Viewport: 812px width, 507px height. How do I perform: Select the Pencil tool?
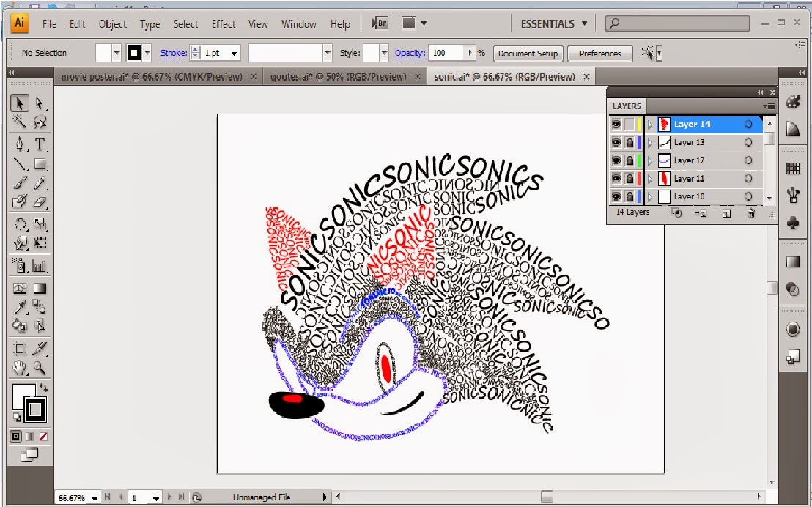click(x=40, y=183)
